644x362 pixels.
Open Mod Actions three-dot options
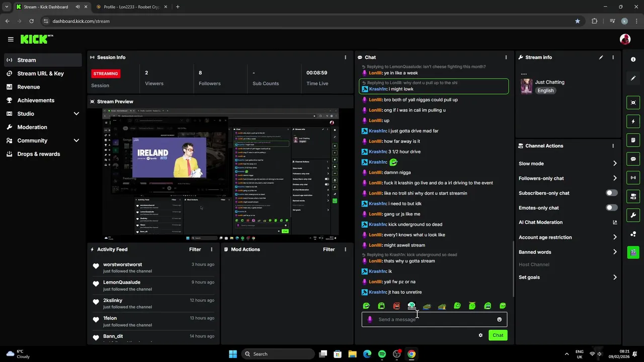(x=345, y=249)
